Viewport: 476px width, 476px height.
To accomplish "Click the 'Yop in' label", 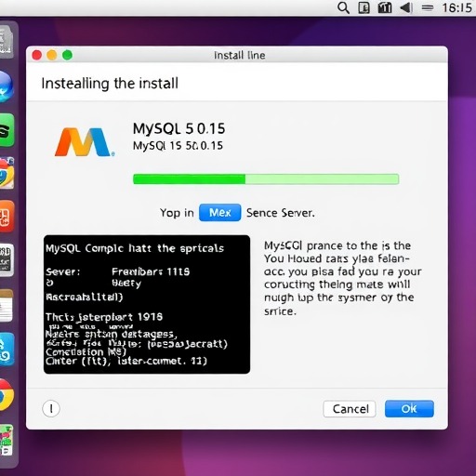I will coord(177,213).
